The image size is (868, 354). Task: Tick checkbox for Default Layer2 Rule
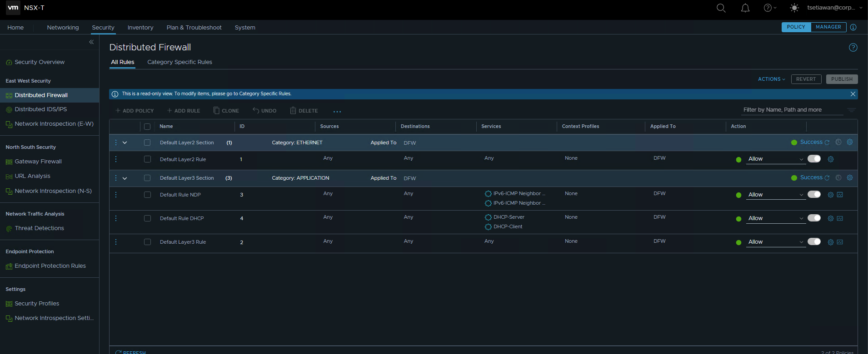point(147,159)
